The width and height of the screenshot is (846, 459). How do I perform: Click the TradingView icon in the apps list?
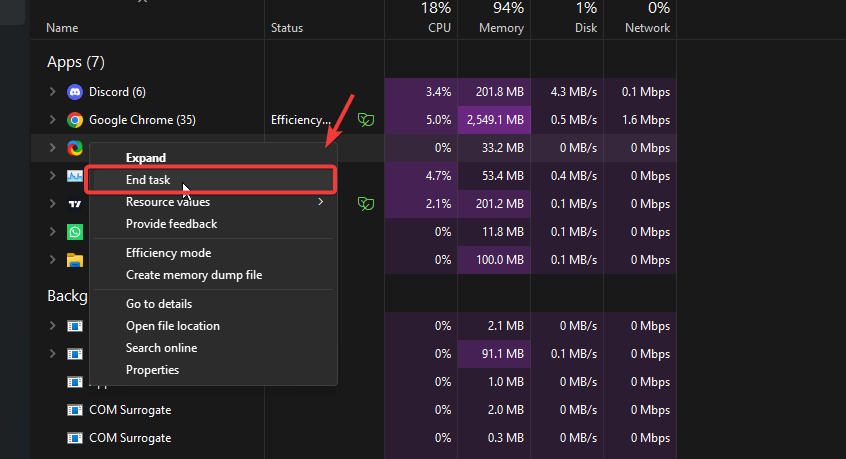pos(74,204)
